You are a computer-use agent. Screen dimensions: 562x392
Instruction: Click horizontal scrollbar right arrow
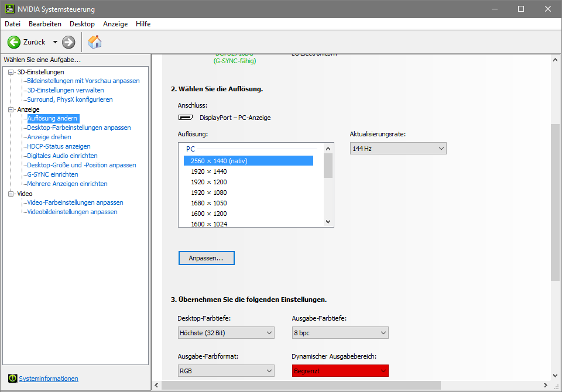click(546, 385)
